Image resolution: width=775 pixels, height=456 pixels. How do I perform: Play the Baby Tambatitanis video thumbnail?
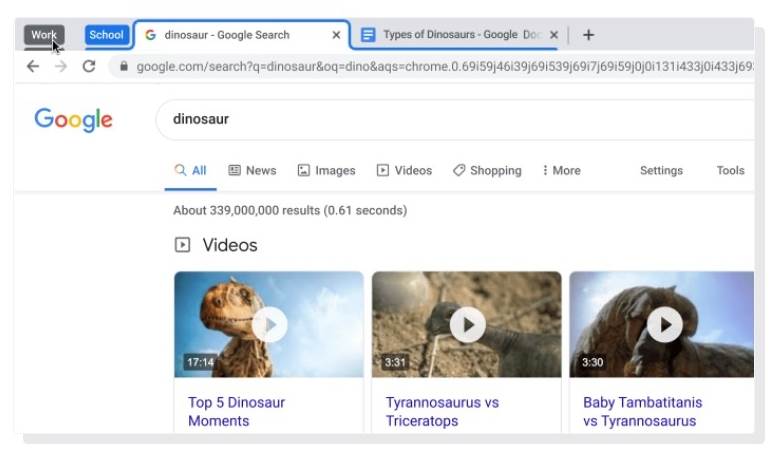coord(664,324)
